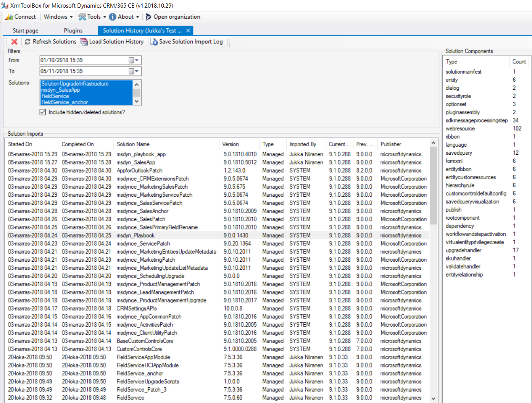
Task: Sort by Version column header
Action: 239,144
